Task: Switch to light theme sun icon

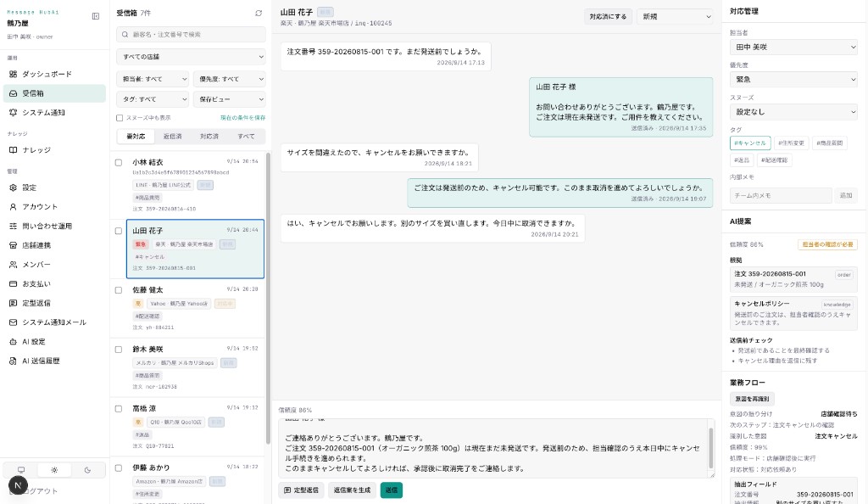Action: tap(54, 470)
